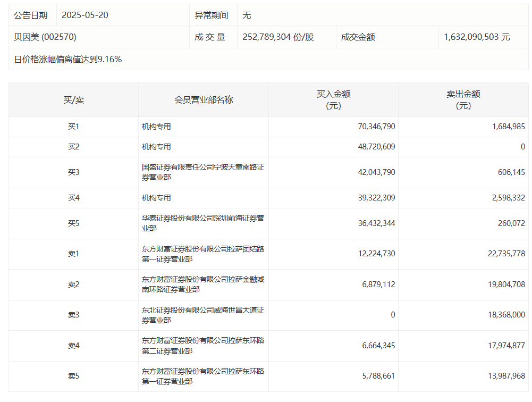Click 国盛证券有限责任公司宁波天童南路证券营业部
This screenshot has width=532, height=402.
pos(203,172)
